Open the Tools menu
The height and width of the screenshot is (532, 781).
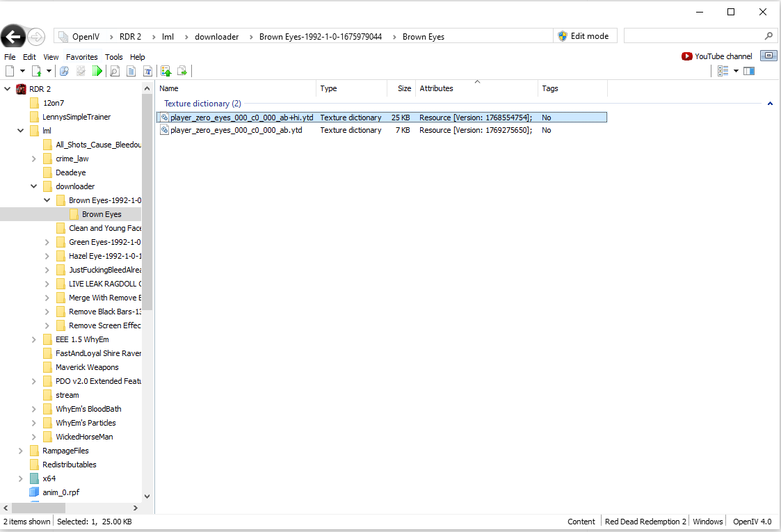114,57
